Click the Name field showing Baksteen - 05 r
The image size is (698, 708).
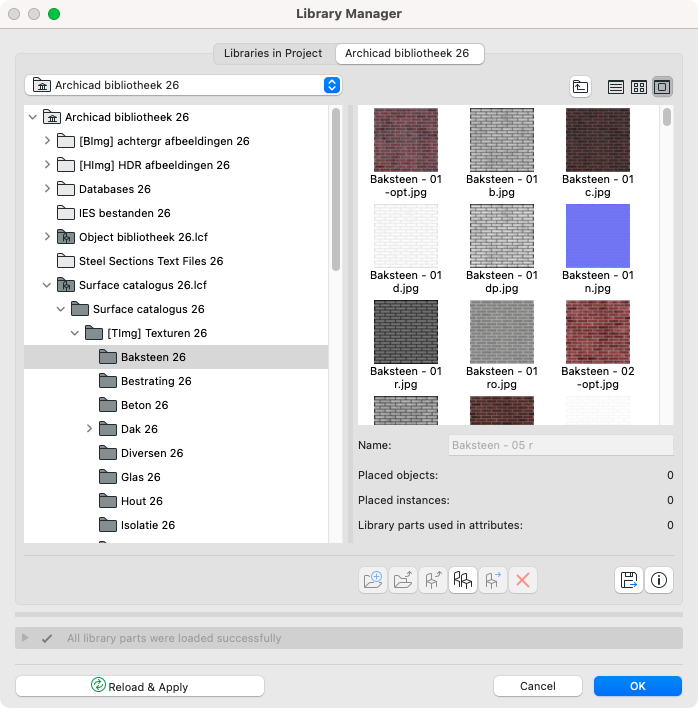tap(561, 445)
